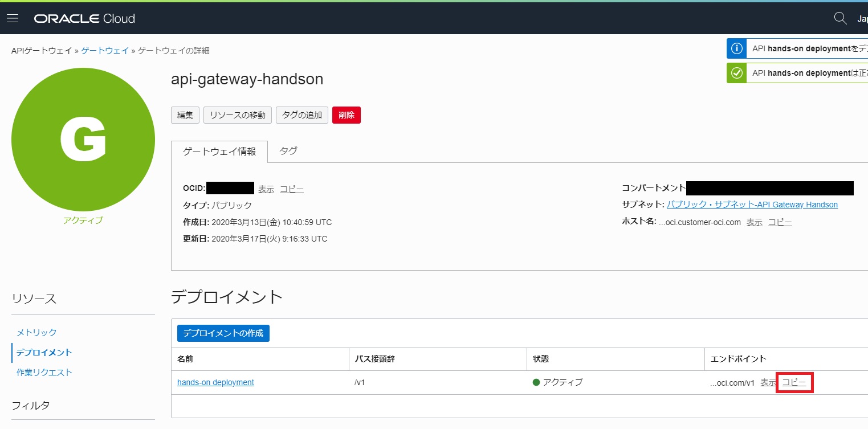This screenshot has width=868, height=429.
Task: Click the green success checkmark icon
Action: [x=736, y=73]
